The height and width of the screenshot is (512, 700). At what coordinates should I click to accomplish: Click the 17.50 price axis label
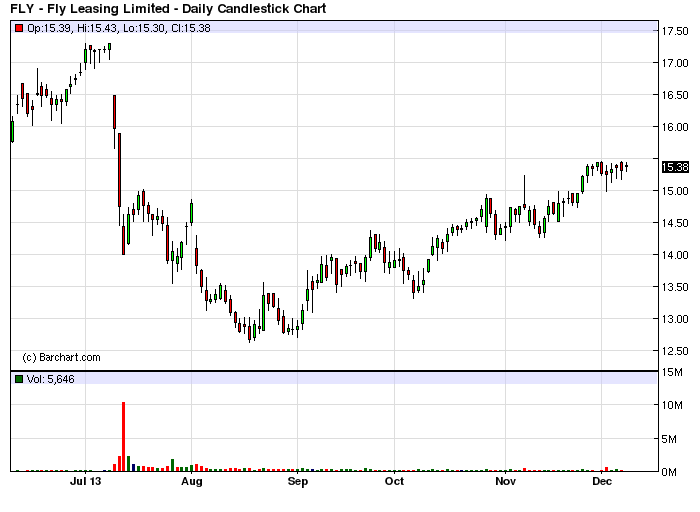[675, 31]
